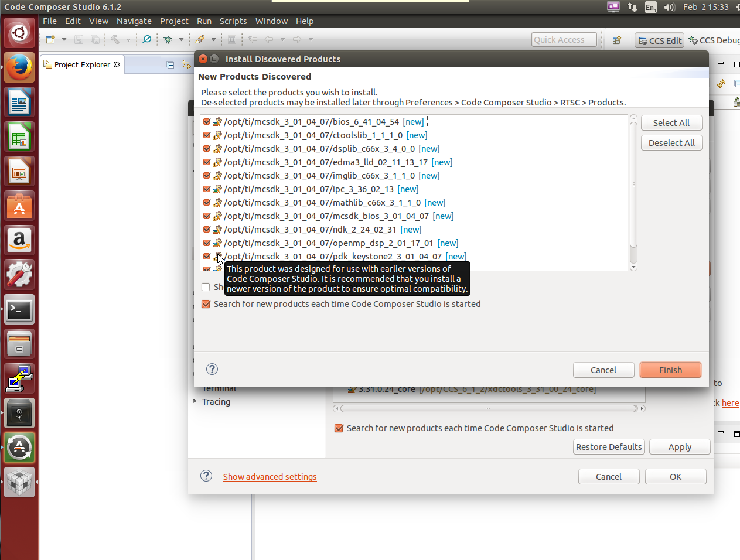Uncheck the mathlib_c66x_3_1_1_0 checkbox

click(x=207, y=203)
